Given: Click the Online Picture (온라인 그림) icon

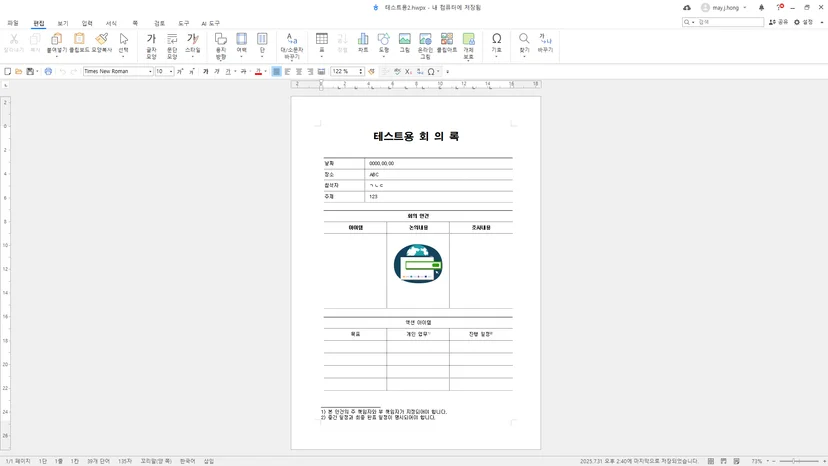Looking at the screenshot, I should point(425,39).
